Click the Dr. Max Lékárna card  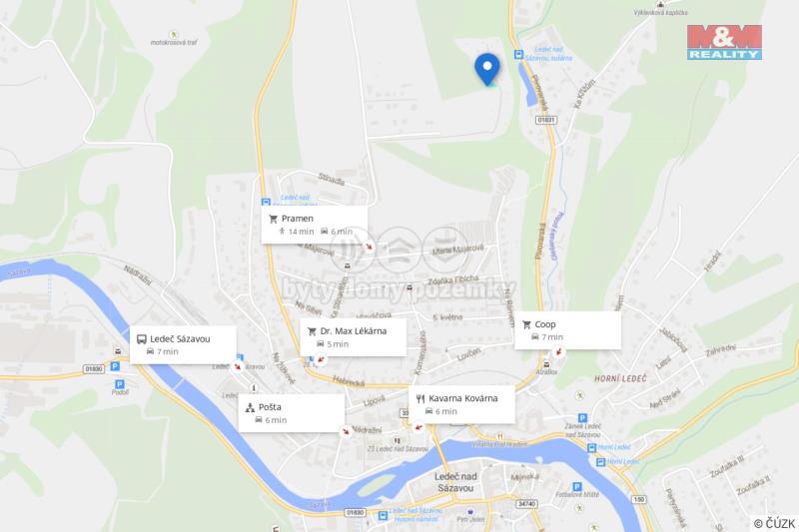(x=353, y=337)
